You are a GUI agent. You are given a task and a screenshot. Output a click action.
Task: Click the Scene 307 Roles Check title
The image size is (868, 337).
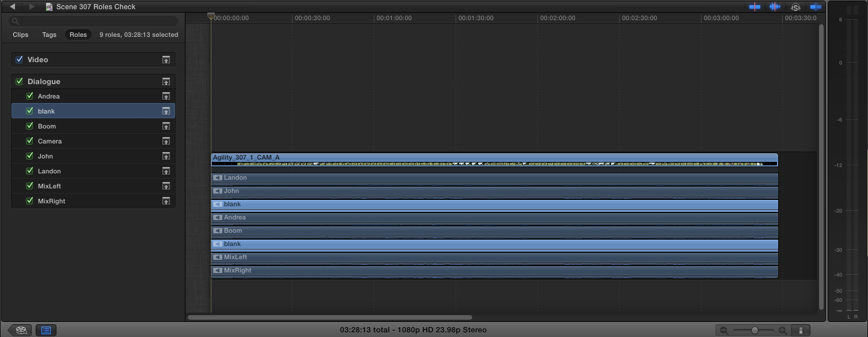96,7
